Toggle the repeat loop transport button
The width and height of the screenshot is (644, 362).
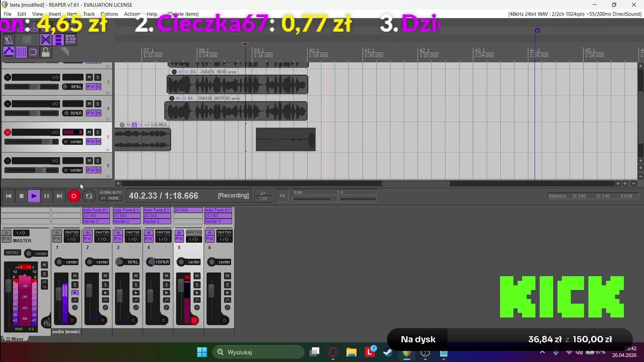(89, 196)
